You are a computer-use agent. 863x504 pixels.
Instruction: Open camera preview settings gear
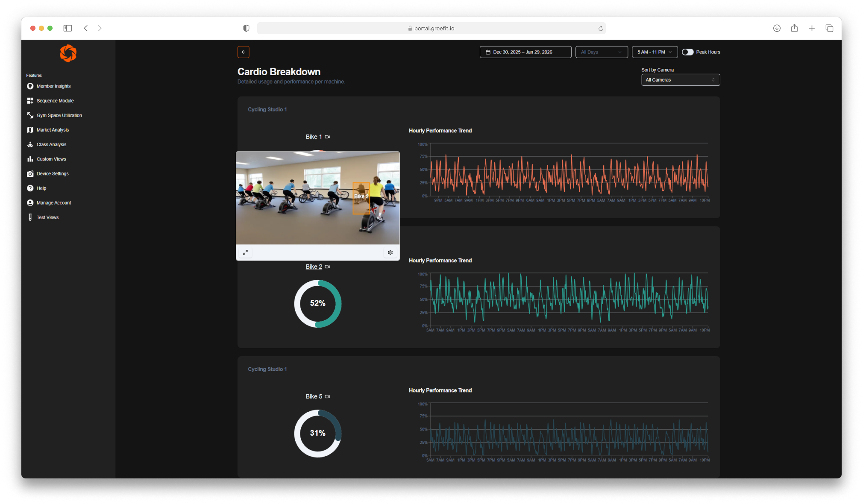pos(390,252)
